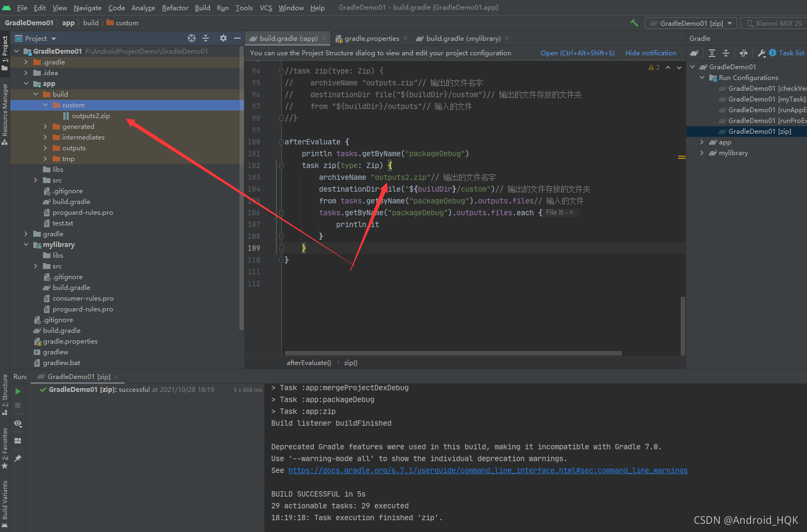Collapse the GradleDemo01 root in Project tree
This screenshot has height=532, width=807.
coord(16,52)
